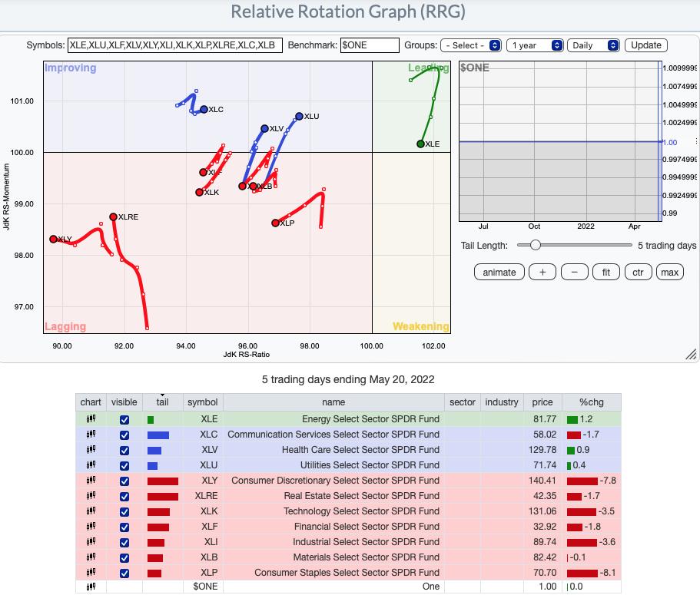Open the Daily interval dropdown
This screenshot has width=700, height=595.
click(593, 45)
